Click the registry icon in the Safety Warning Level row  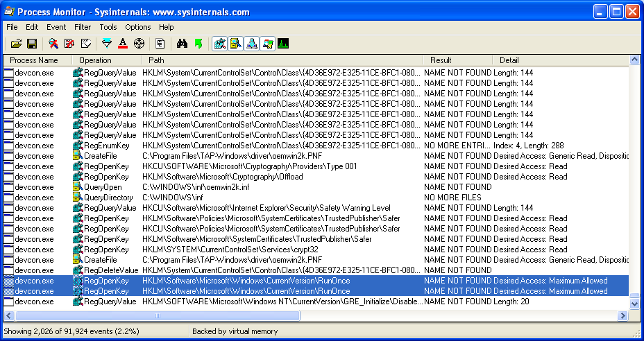click(x=78, y=208)
